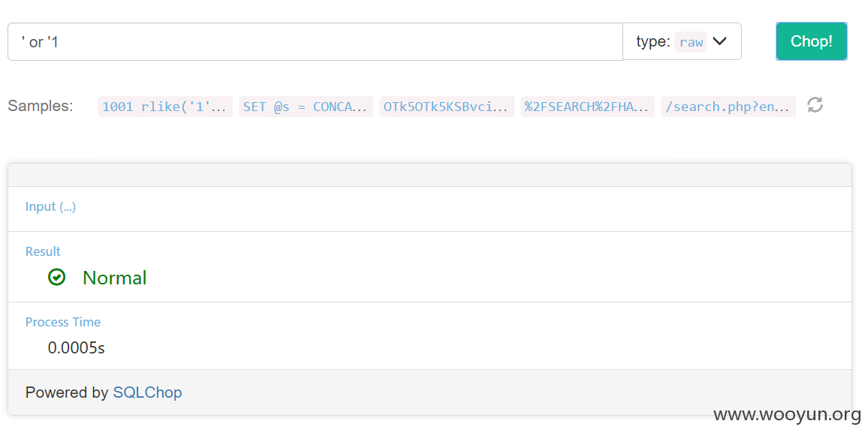
Task: Click the Samples: label
Action: coord(41,106)
